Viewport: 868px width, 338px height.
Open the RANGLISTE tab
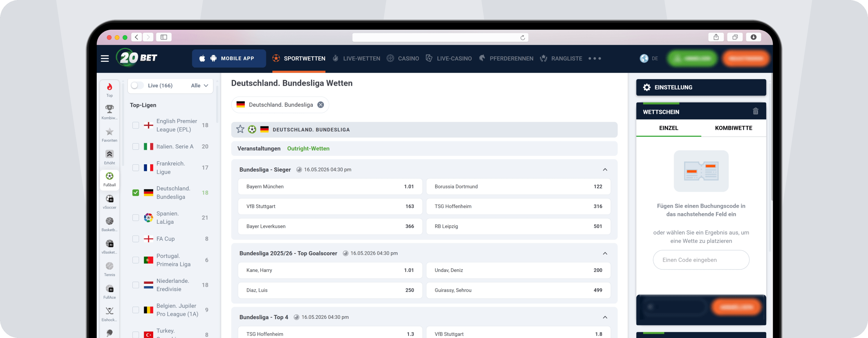(x=561, y=58)
